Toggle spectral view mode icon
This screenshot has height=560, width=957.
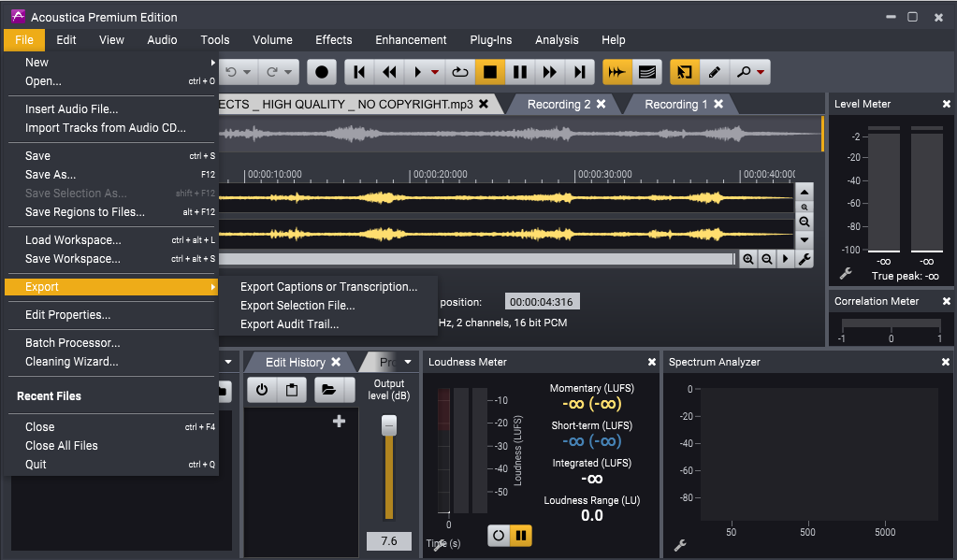tap(647, 72)
